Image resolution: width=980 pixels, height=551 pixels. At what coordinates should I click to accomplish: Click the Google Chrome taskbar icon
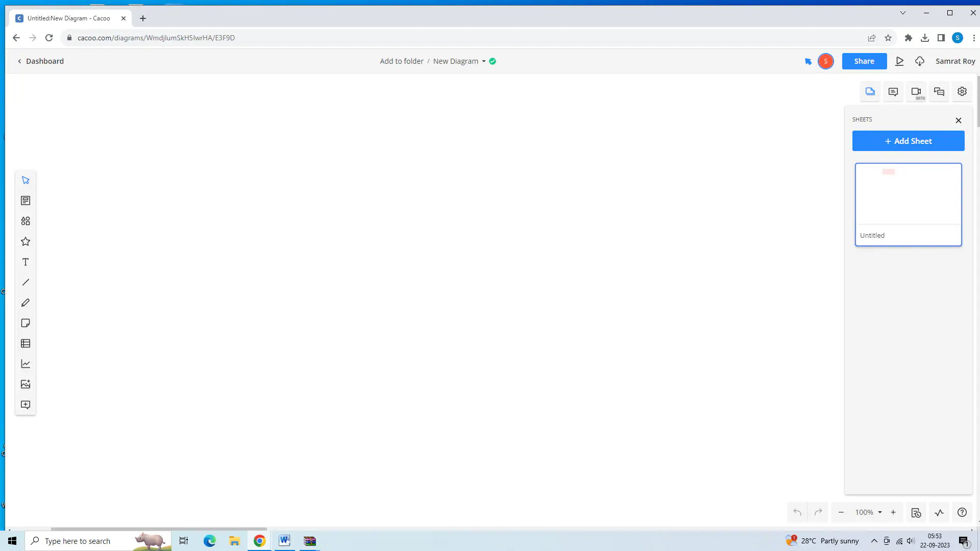click(259, 540)
